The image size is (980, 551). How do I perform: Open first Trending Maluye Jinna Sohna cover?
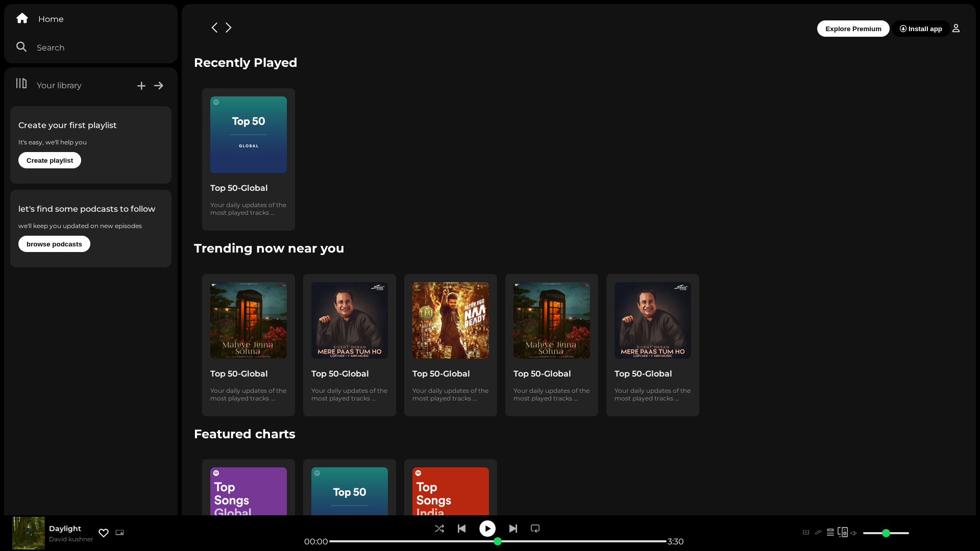coord(249,320)
